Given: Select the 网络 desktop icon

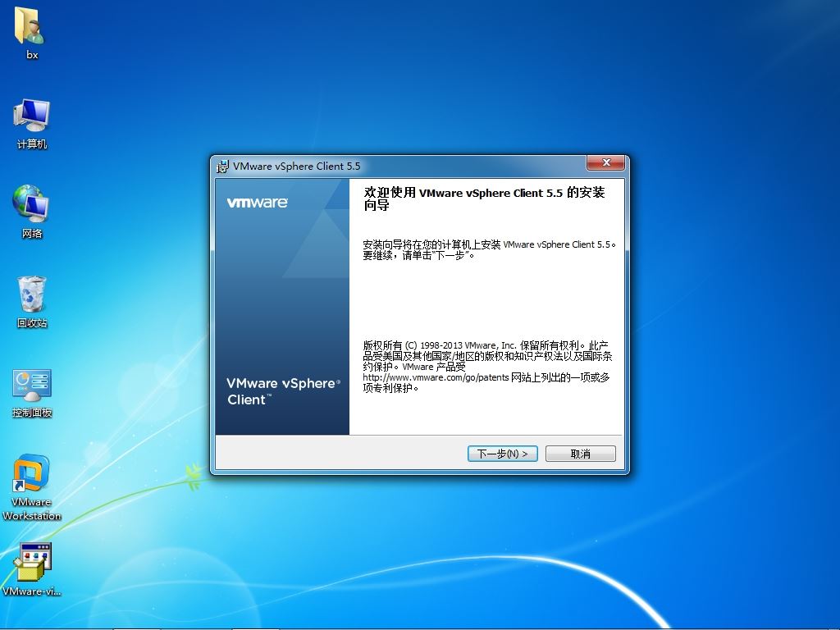Looking at the screenshot, I should coord(31,203).
